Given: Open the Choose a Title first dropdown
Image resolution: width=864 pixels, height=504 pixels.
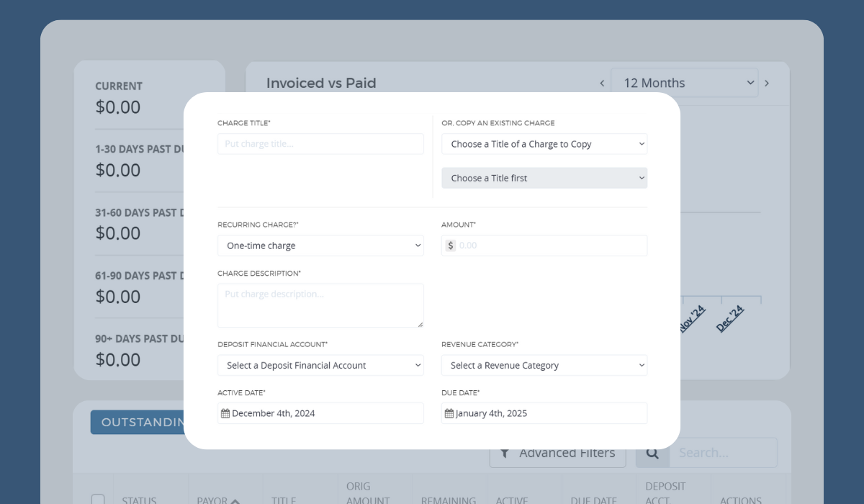Looking at the screenshot, I should tap(544, 178).
